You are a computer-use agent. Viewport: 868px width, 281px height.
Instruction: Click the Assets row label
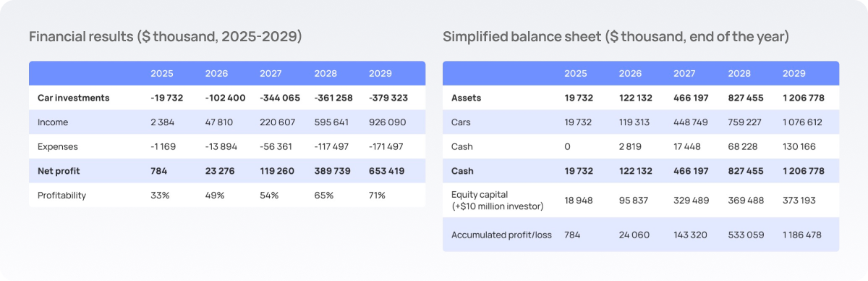click(466, 98)
